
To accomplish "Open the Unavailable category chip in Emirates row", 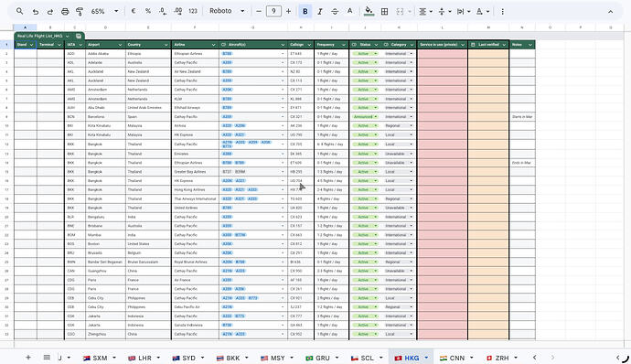I will point(399,154).
